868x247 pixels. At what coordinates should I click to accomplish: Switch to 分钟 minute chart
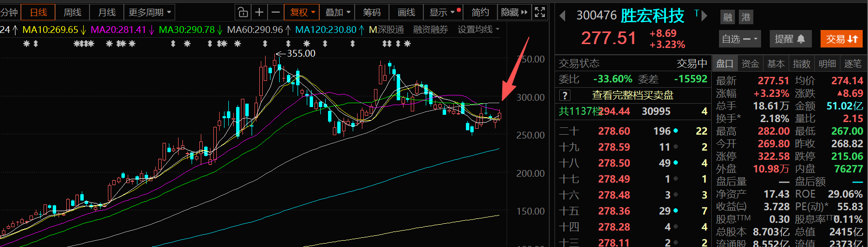pyautogui.click(x=9, y=12)
